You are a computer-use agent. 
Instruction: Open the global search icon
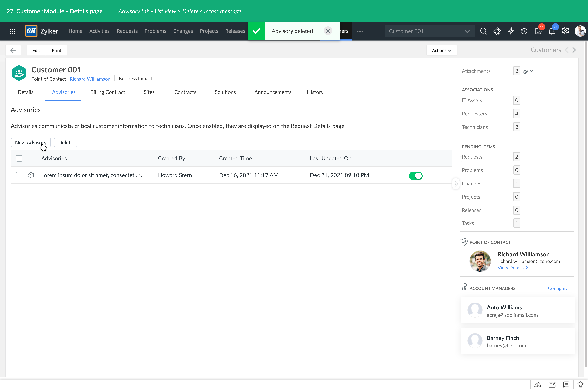pyautogui.click(x=483, y=31)
